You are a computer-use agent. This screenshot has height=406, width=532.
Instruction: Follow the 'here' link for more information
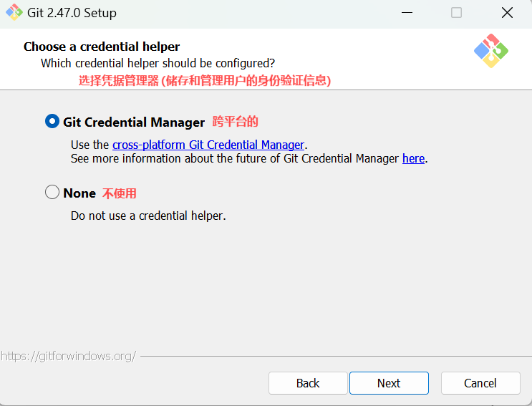tap(413, 158)
